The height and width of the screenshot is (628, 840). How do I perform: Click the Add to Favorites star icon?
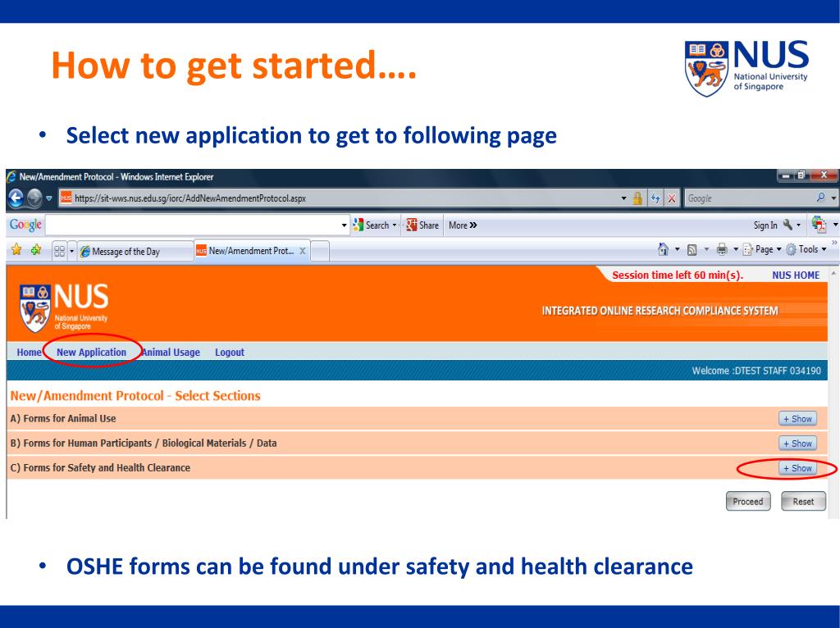(x=36, y=249)
